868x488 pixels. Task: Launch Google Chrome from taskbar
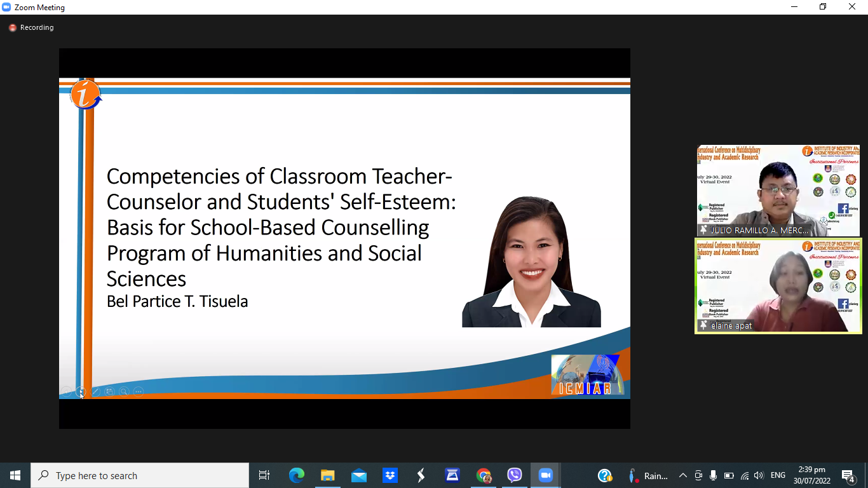pyautogui.click(x=484, y=475)
